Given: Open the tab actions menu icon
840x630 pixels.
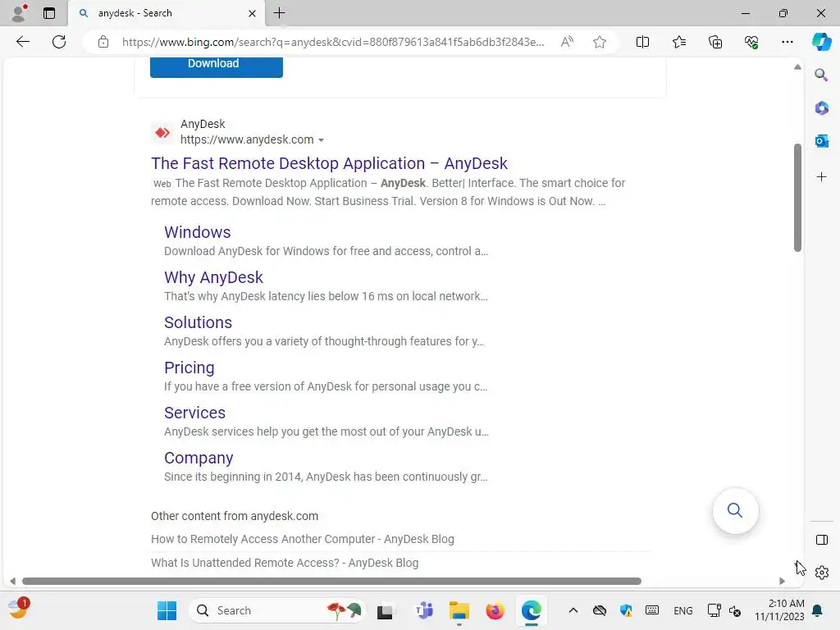Looking at the screenshot, I should (49, 13).
